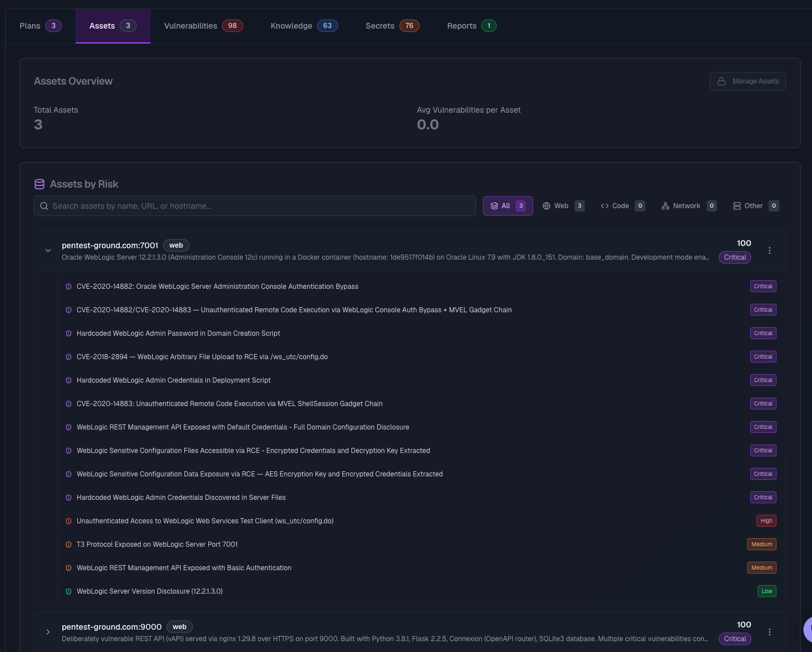This screenshot has width=812, height=652.
Task: Open the Knowledge tab
Action: coord(304,26)
